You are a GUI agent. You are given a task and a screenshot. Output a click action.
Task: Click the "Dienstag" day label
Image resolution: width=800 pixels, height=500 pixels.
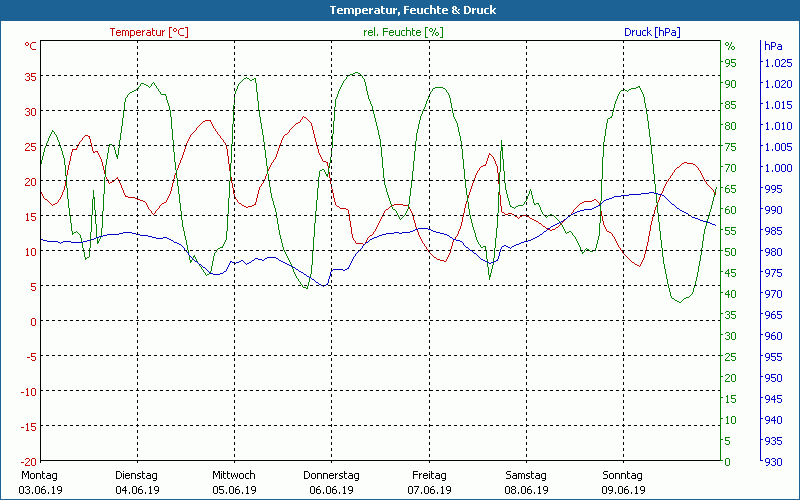coord(136,475)
